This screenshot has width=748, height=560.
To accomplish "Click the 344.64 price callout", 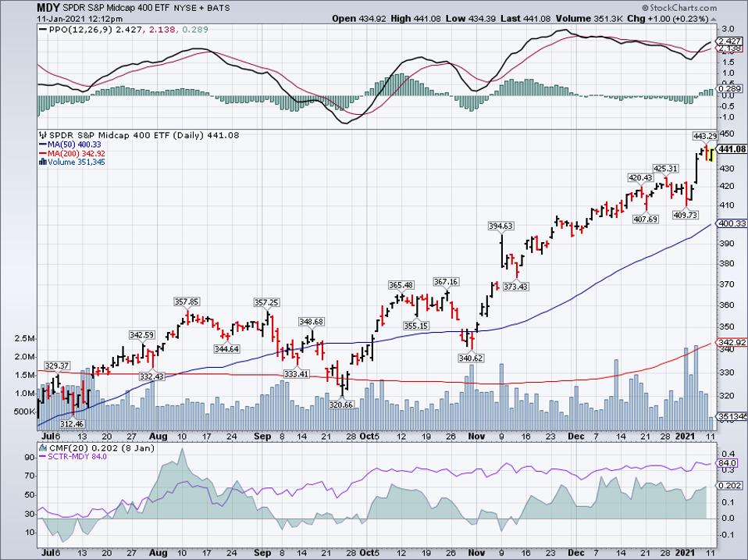I will click(x=226, y=348).
